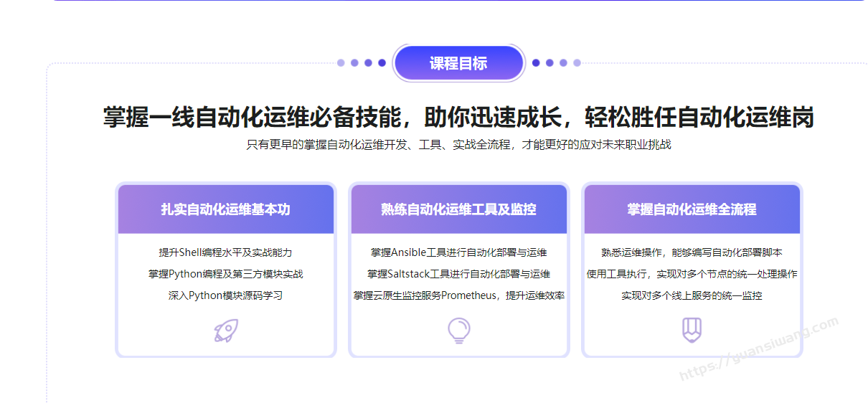The height and width of the screenshot is (403, 868).
Task: Click the line 深入Python模块源码学习
Action: 226,295
